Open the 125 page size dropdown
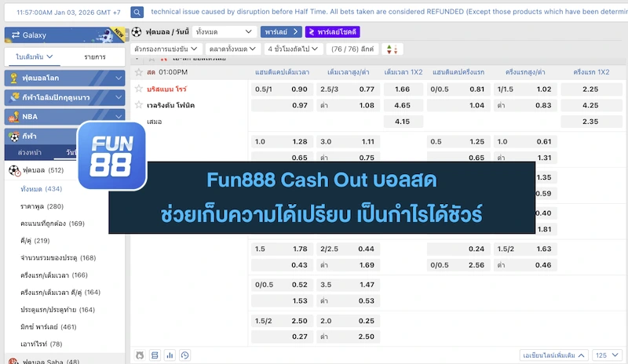The image size is (628, 364). 607,355
